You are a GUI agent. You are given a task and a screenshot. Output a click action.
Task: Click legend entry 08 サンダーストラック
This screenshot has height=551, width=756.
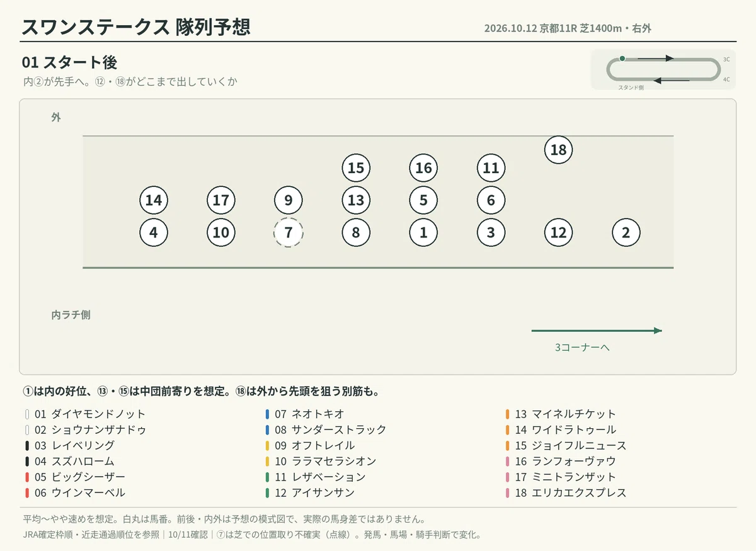click(326, 430)
